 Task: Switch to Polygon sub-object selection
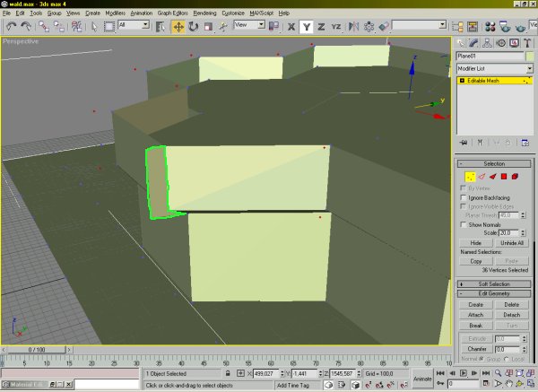pyautogui.click(x=504, y=177)
